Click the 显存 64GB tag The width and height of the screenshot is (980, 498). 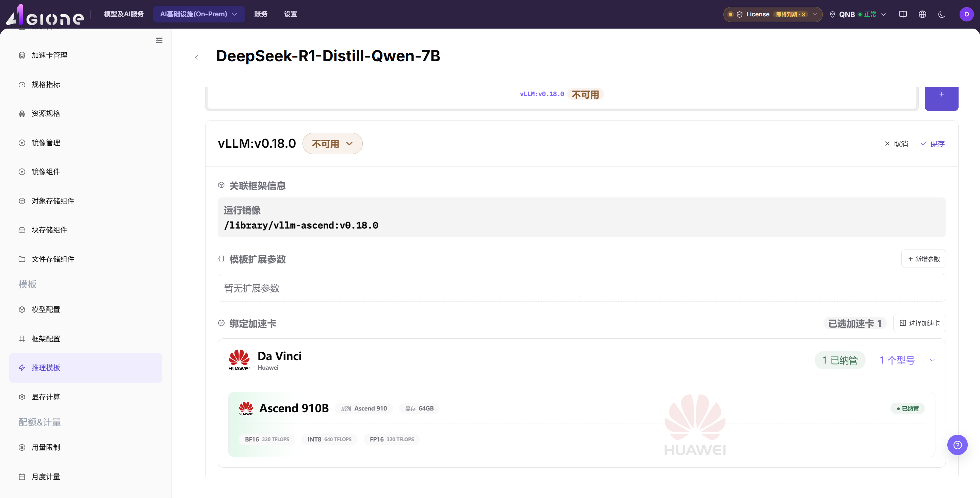click(419, 408)
